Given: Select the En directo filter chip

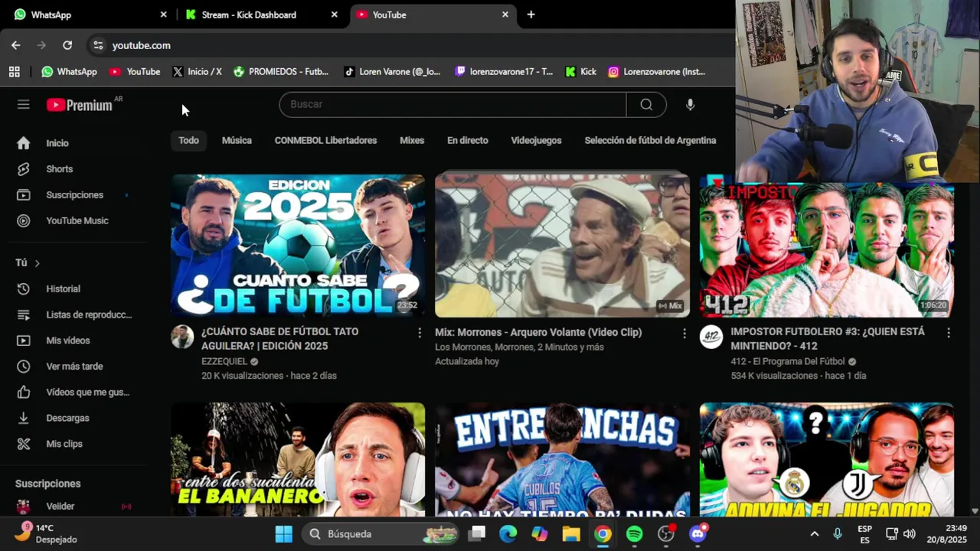Looking at the screenshot, I should (x=468, y=140).
